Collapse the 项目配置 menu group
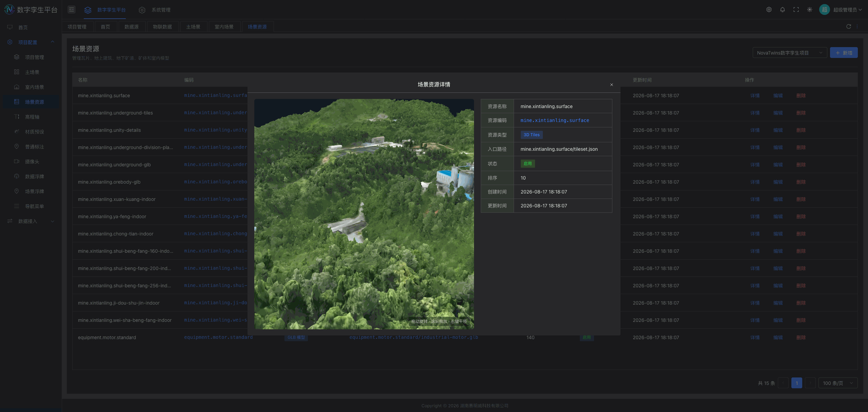The height and width of the screenshot is (412, 868). [31, 42]
